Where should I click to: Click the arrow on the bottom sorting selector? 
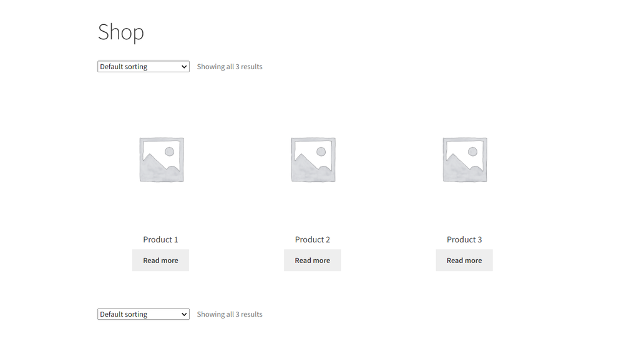tap(184, 314)
